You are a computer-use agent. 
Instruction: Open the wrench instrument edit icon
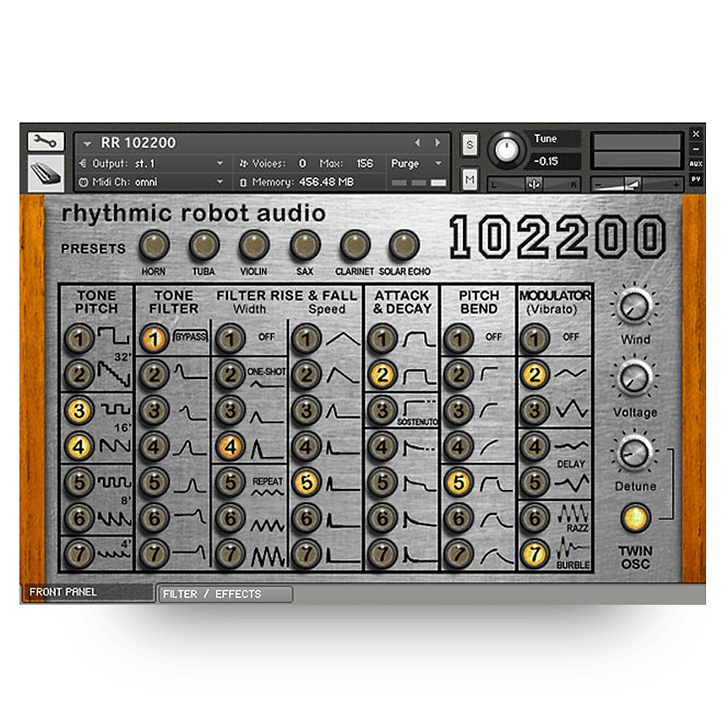coord(46,141)
